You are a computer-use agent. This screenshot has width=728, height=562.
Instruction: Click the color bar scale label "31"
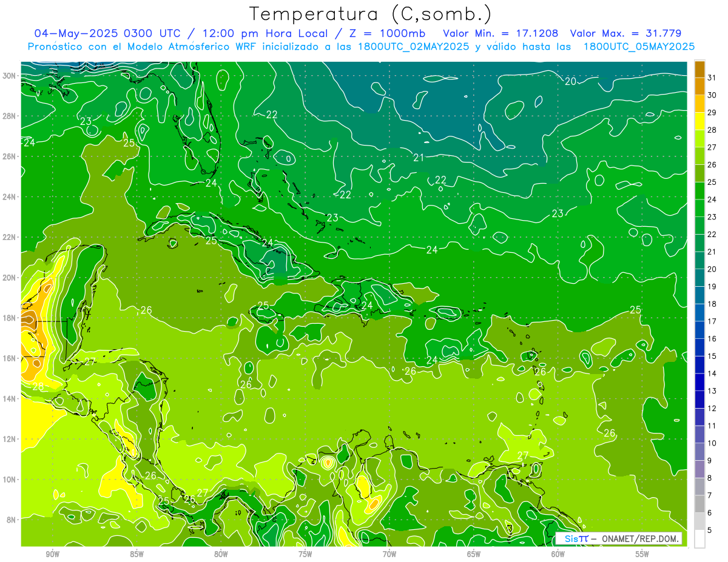pyautogui.click(x=712, y=77)
